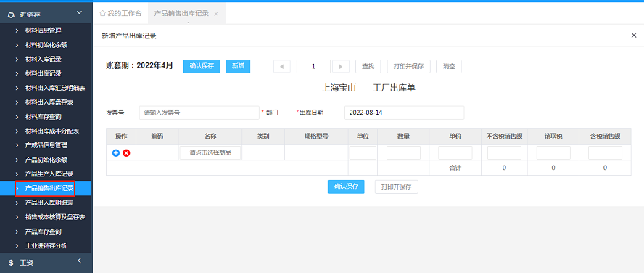Expand arrow beside 产成品信息管理

point(17,145)
